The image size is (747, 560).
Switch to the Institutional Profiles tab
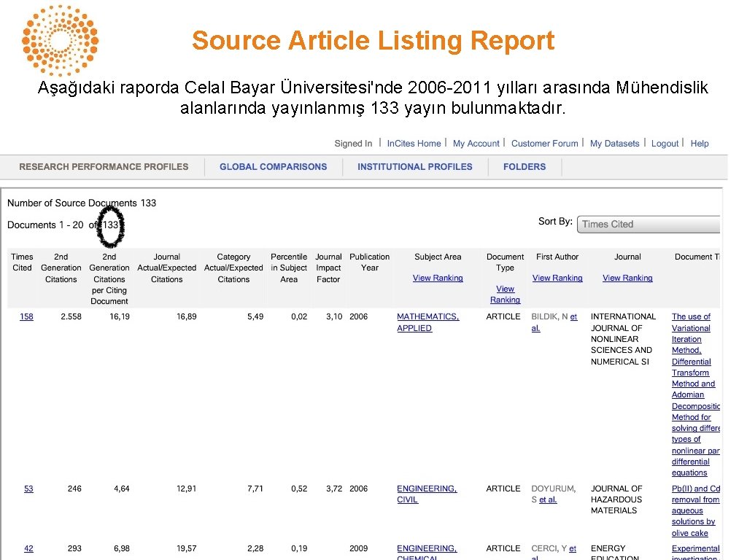(x=415, y=167)
